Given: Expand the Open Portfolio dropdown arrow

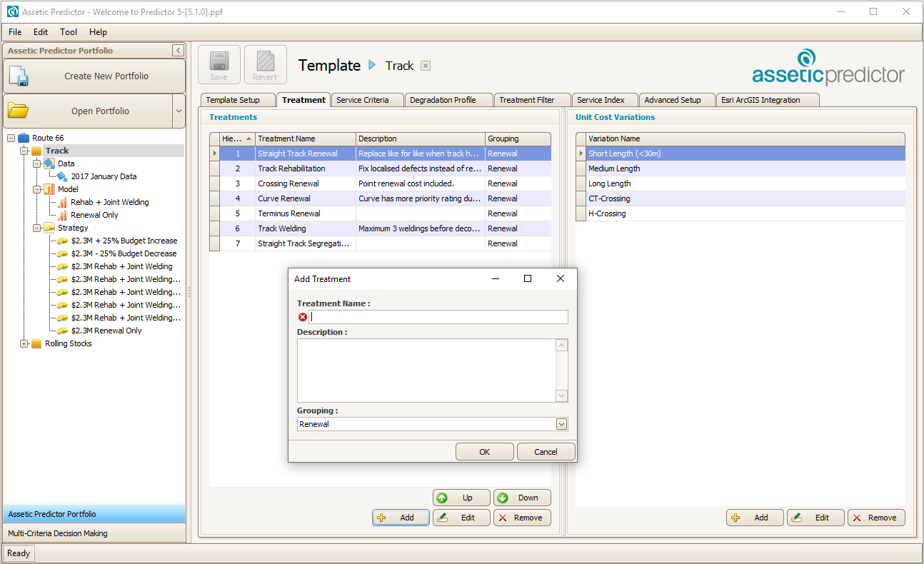Looking at the screenshot, I should pos(179,111).
